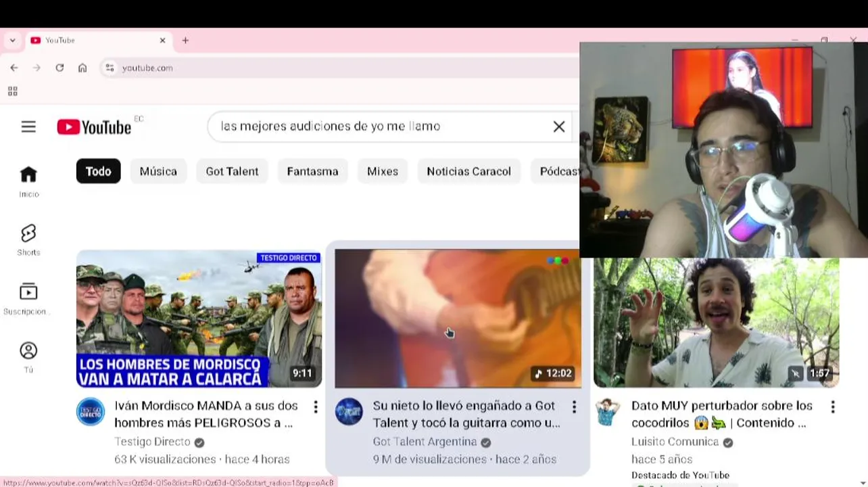Select the Fantasma filter chip
Screen dimensions: 868x487
pos(312,171)
